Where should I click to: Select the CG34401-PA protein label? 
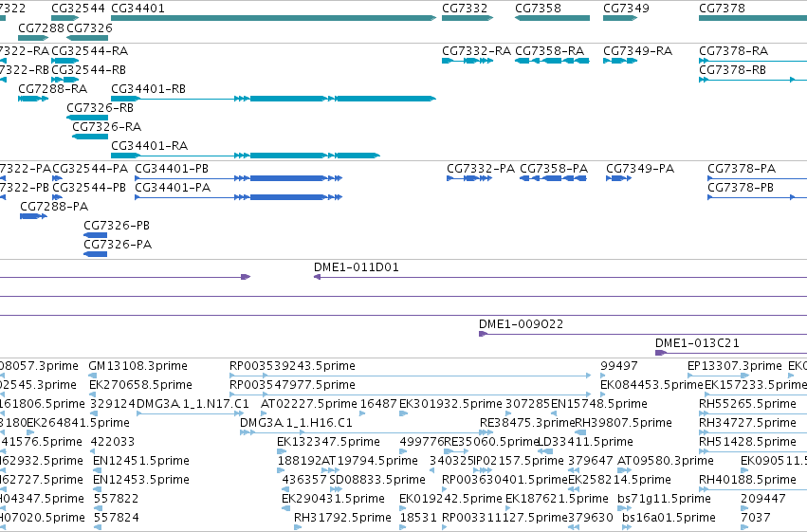tap(173, 188)
